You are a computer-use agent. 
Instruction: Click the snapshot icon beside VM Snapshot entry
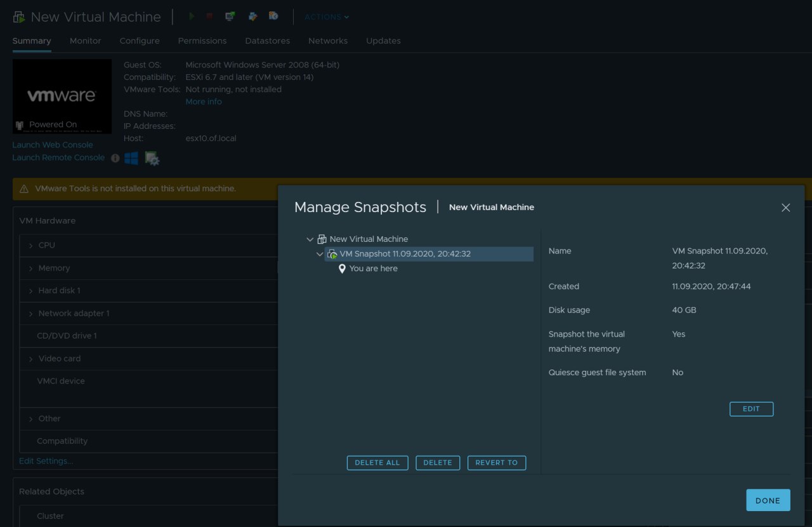pos(332,254)
